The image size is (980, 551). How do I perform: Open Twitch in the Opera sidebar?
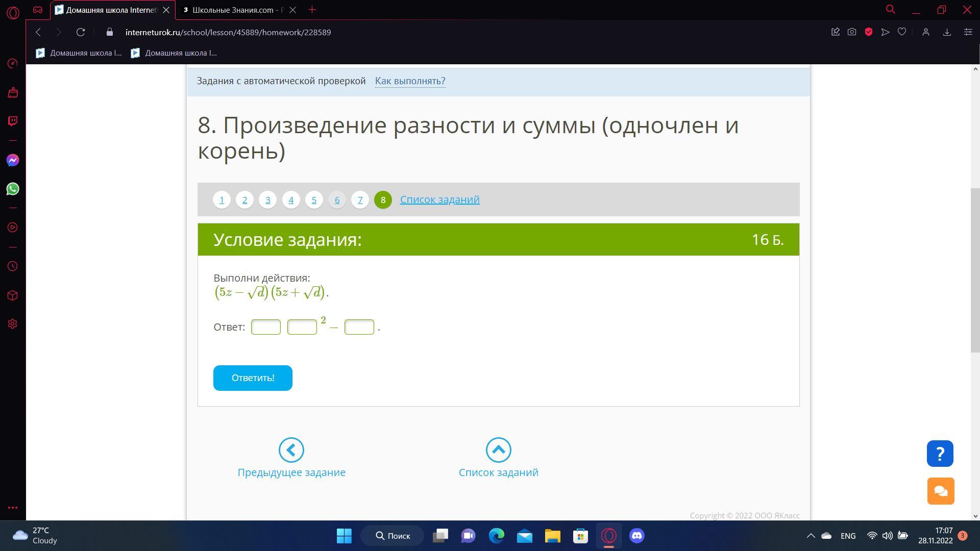pyautogui.click(x=13, y=121)
